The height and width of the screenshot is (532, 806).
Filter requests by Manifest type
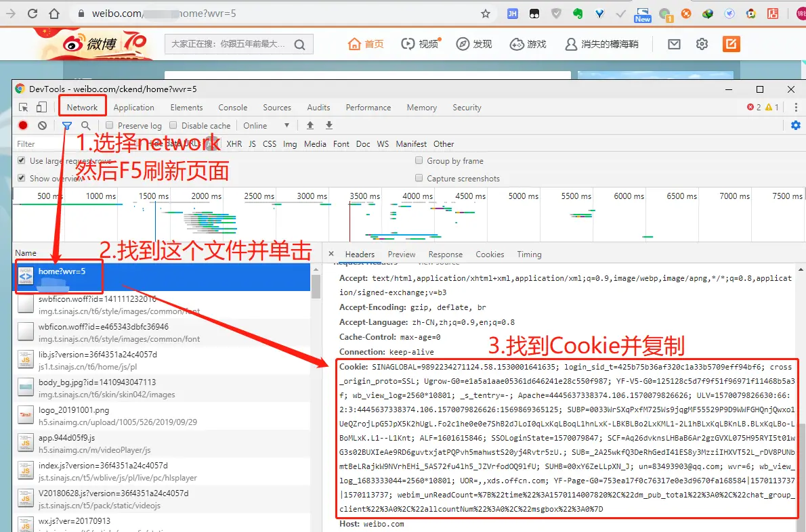tap(411, 144)
